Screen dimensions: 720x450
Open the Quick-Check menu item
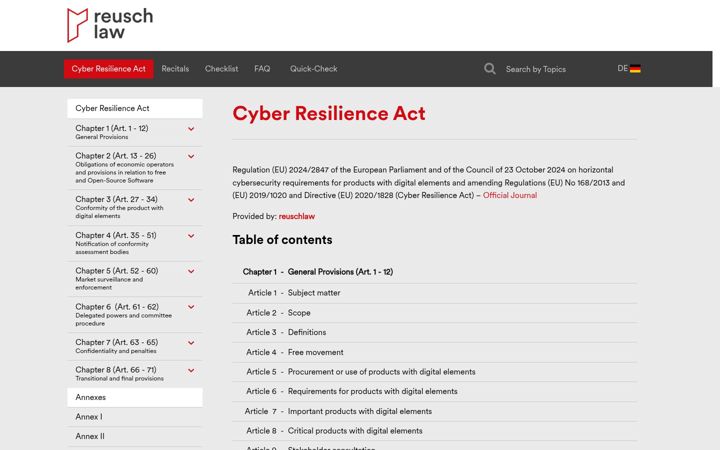pyautogui.click(x=314, y=69)
